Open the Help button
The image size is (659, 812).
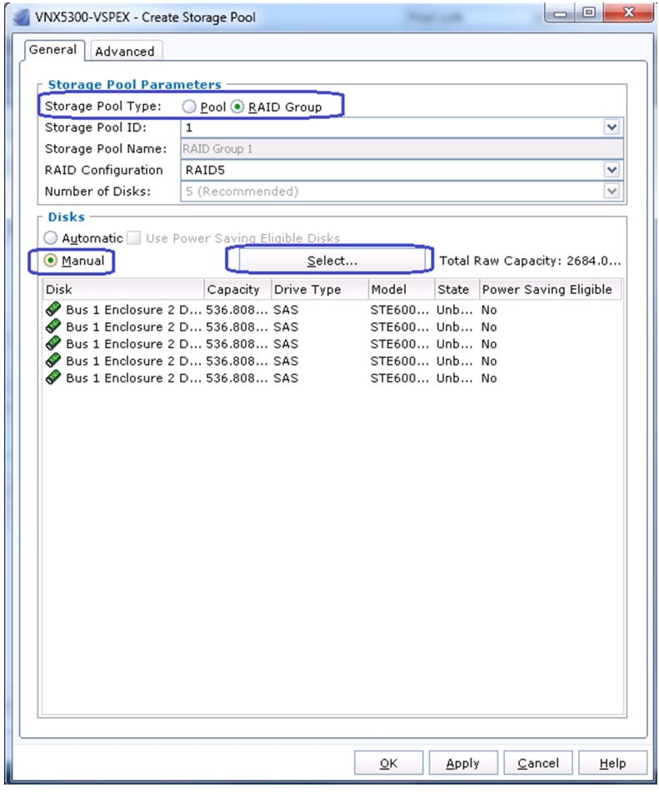pyautogui.click(x=612, y=763)
